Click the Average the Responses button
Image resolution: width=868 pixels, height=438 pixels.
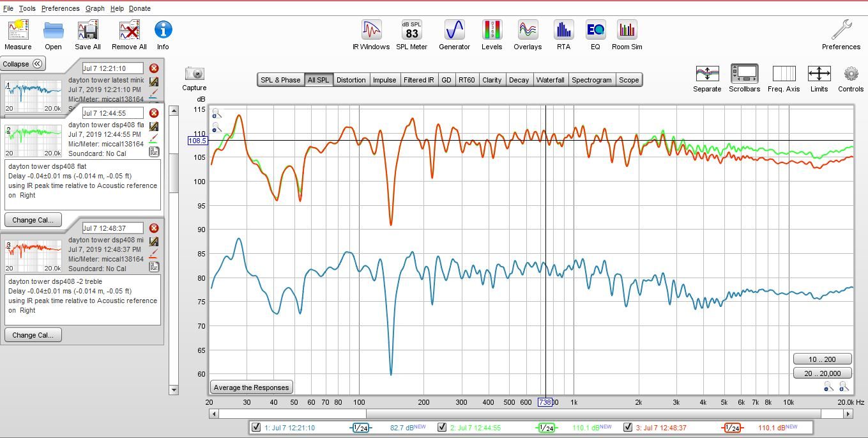point(251,387)
